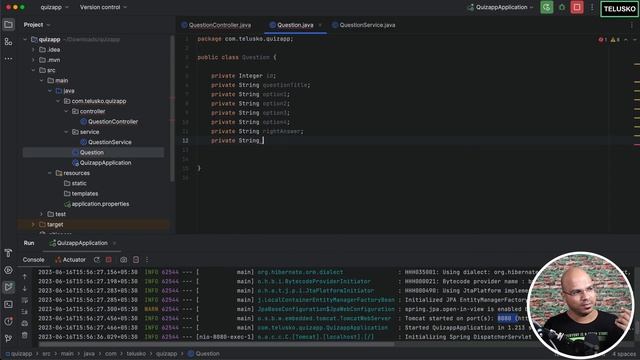The width and height of the screenshot is (640, 360).
Task: Open the Run tool window icon
Action: point(8,287)
